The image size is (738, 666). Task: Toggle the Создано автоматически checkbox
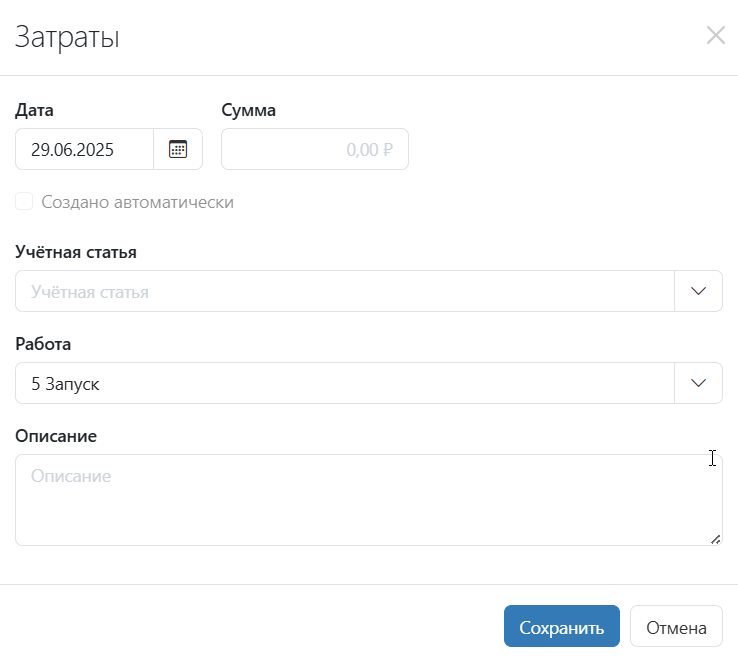coord(24,201)
